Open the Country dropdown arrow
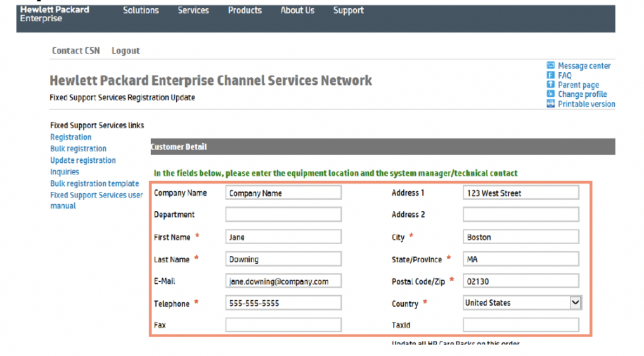Viewport: 644px width, 356px height. pos(576,303)
